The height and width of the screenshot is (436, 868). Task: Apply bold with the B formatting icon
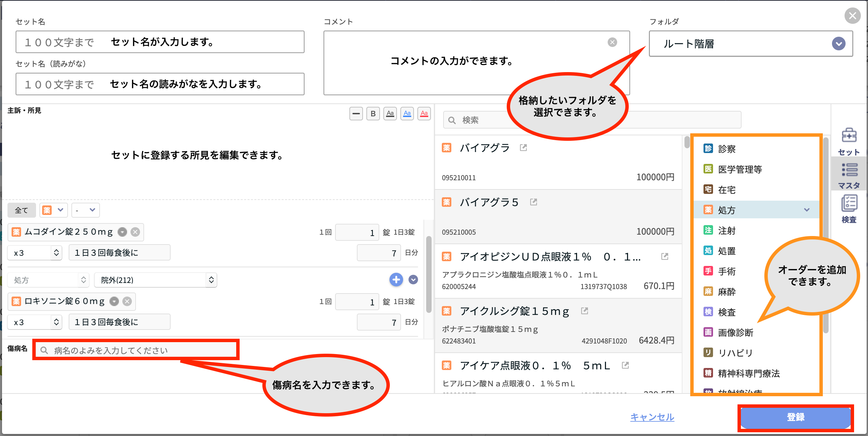(373, 114)
